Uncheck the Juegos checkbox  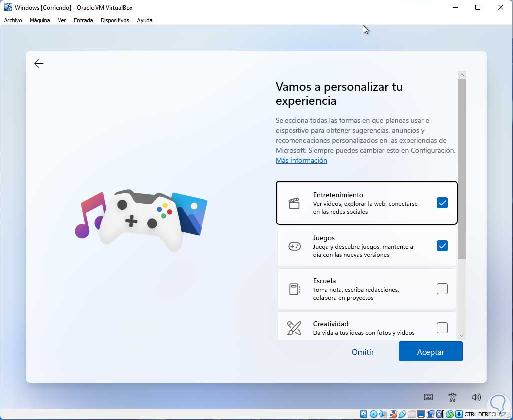click(442, 246)
